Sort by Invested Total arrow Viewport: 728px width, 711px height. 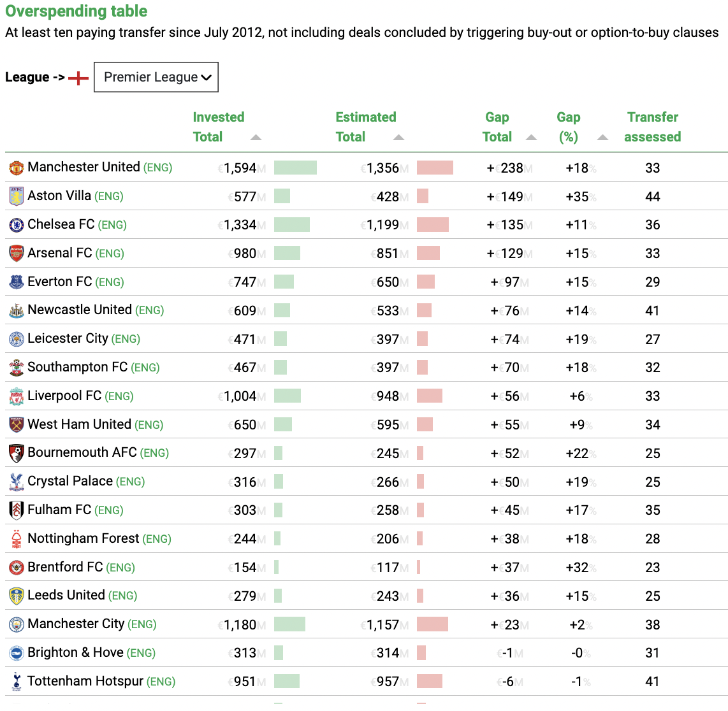tap(256, 138)
